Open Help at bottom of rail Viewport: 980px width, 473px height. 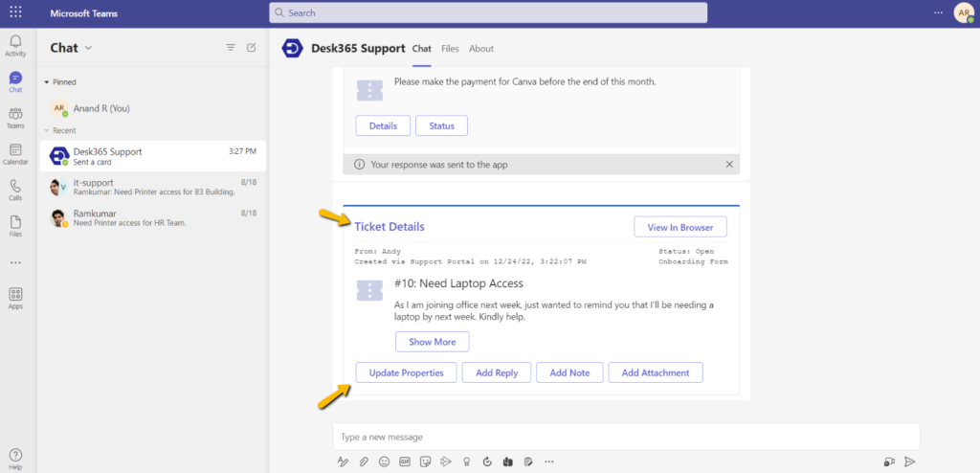point(15,460)
